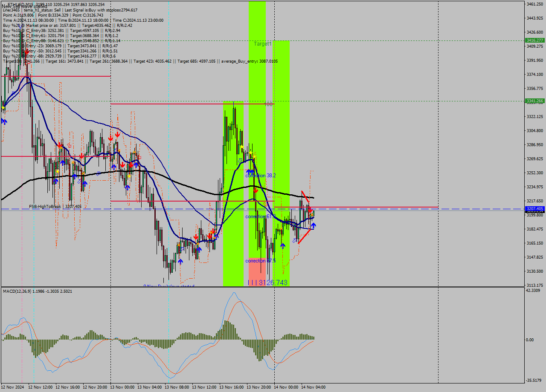Click the 100 level label on the red line
The image size is (546, 392).
coord(268,104)
